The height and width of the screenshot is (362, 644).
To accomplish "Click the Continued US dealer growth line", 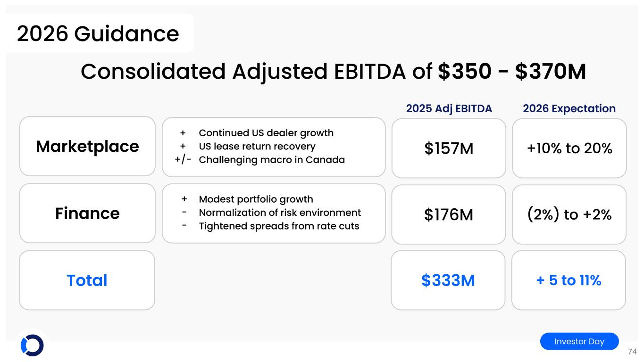I will click(x=266, y=133).
